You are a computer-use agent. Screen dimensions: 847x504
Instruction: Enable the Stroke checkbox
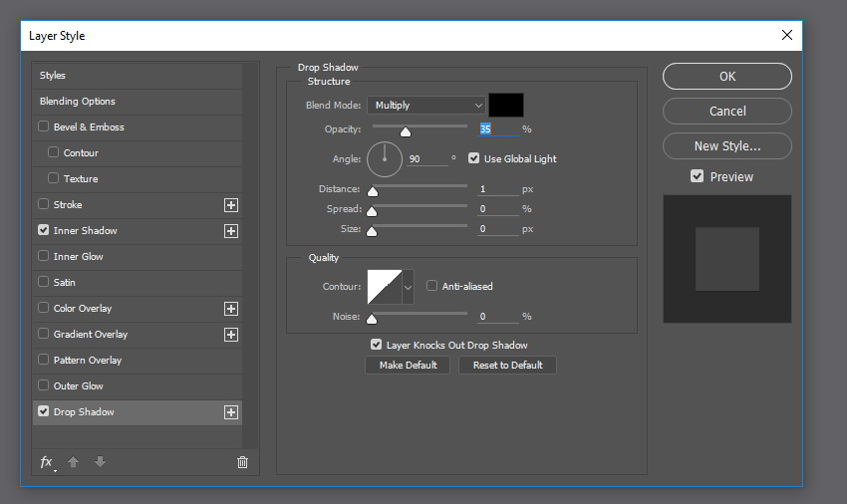pos(43,203)
